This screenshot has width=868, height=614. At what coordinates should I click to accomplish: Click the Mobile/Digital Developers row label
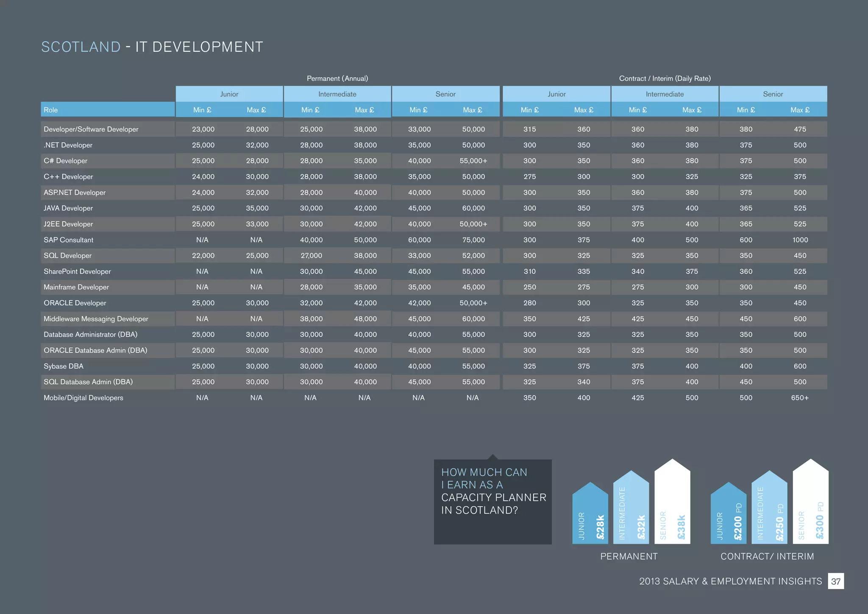pos(83,398)
